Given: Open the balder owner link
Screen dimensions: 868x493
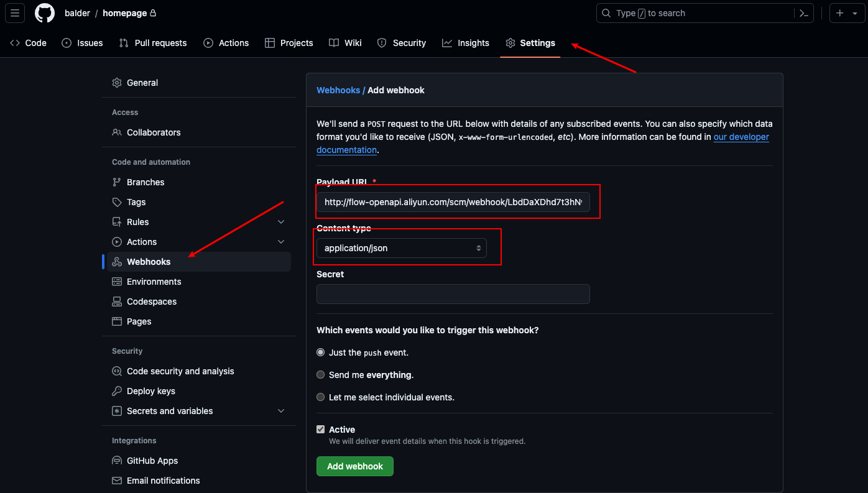Looking at the screenshot, I should (77, 13).
